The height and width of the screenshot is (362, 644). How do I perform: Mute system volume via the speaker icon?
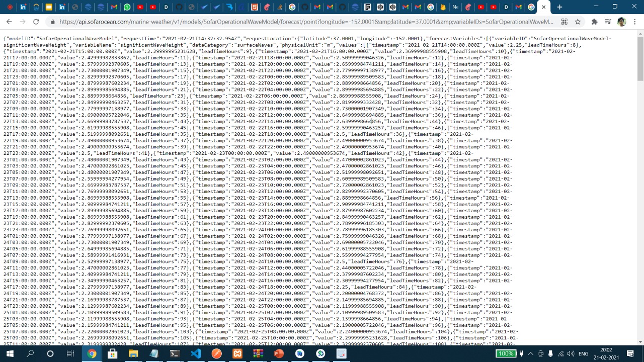tap(572, 353)
